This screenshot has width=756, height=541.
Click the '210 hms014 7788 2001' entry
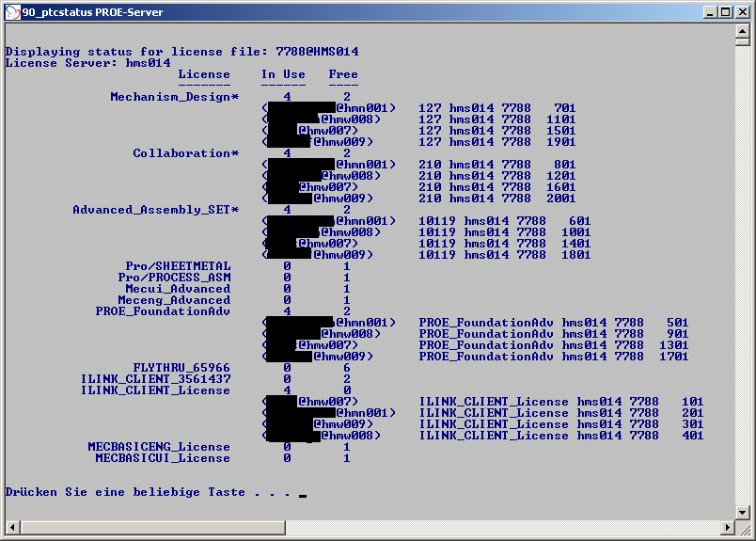(497, 199)
